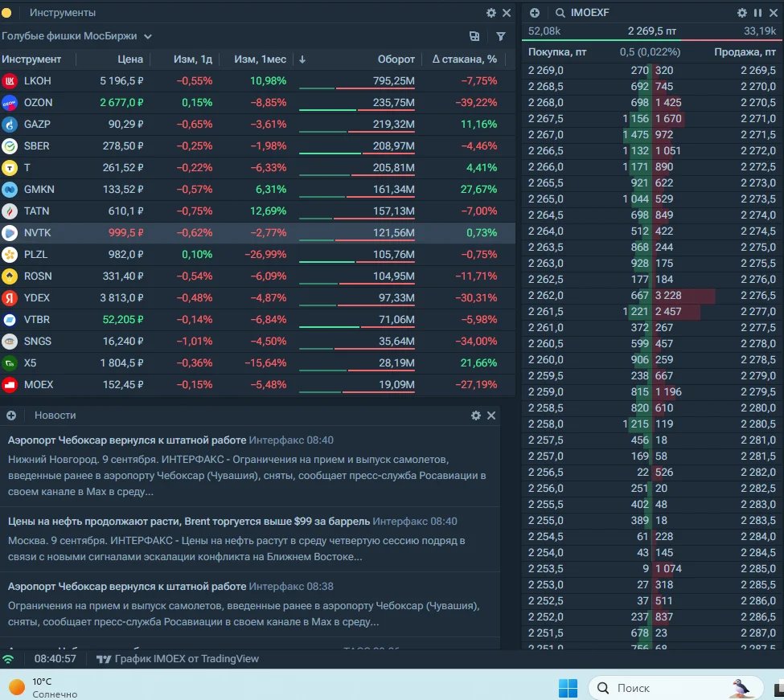Toggle sort direction arrow after Изм, 1мес

(302, 59)
